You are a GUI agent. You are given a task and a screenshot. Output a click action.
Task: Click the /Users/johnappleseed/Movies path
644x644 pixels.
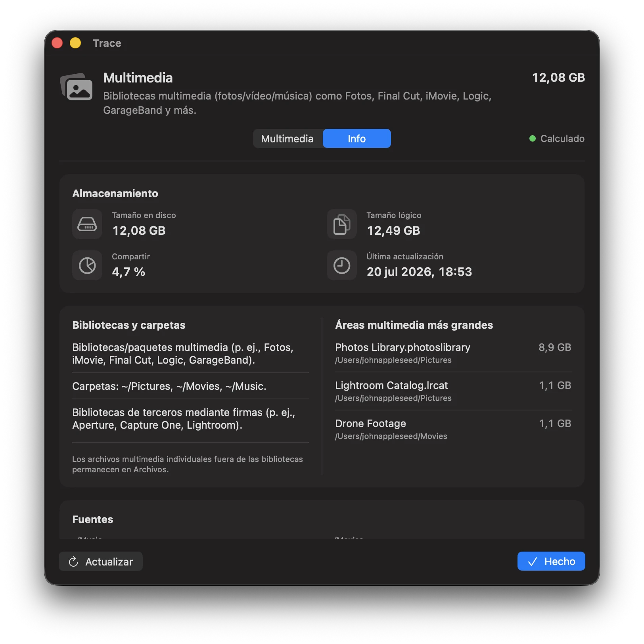coord(391,436)
